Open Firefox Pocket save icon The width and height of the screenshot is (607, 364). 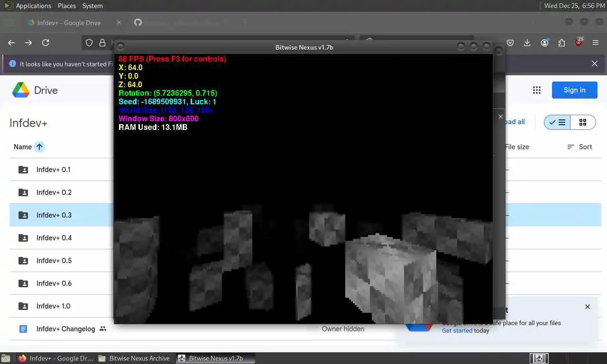510,43
